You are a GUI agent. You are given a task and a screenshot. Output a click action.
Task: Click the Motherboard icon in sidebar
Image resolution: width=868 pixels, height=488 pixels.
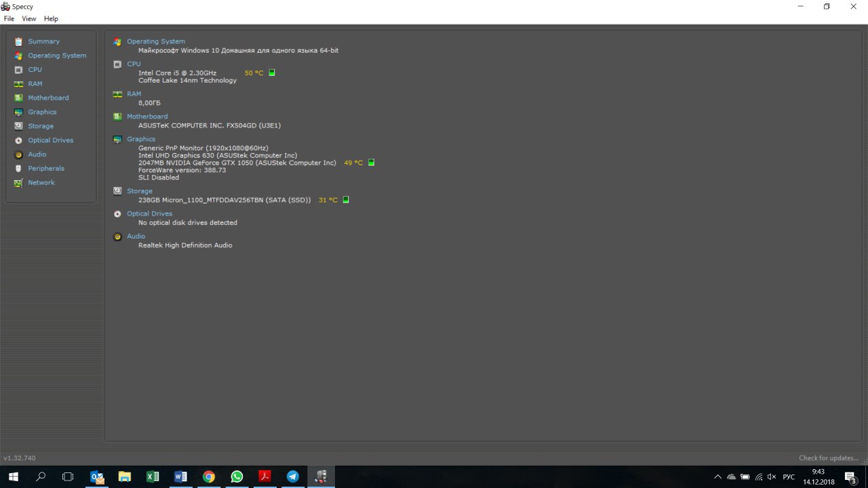pyautogui.click(x=18, y=98)
